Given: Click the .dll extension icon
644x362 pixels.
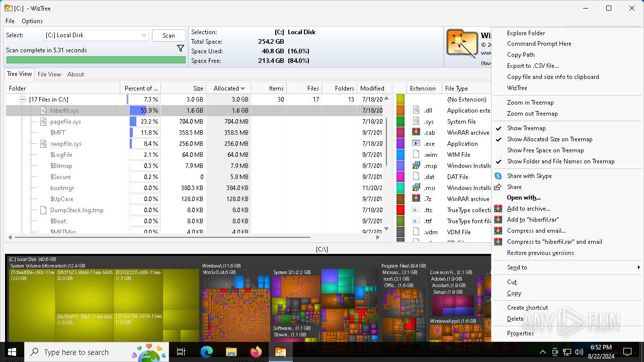Looking at the screenshot, I should (416, 111).
